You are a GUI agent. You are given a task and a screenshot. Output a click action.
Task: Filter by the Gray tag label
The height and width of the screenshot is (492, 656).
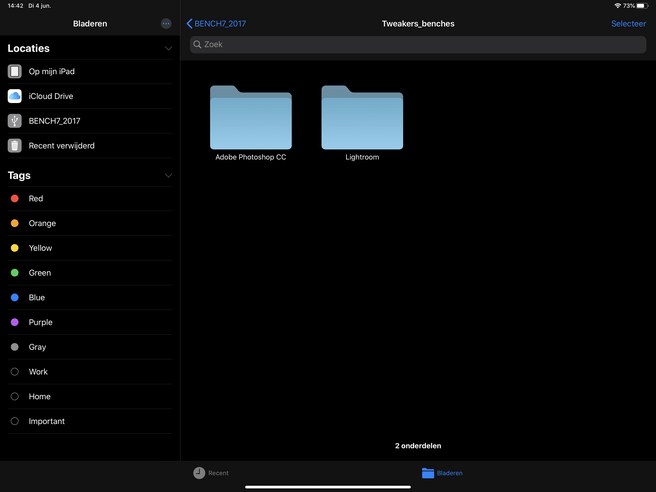pyautogui.click(x=37, y=347)
